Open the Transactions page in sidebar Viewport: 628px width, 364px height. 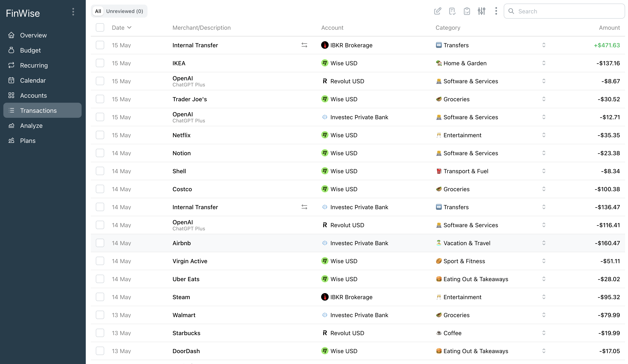42,110
